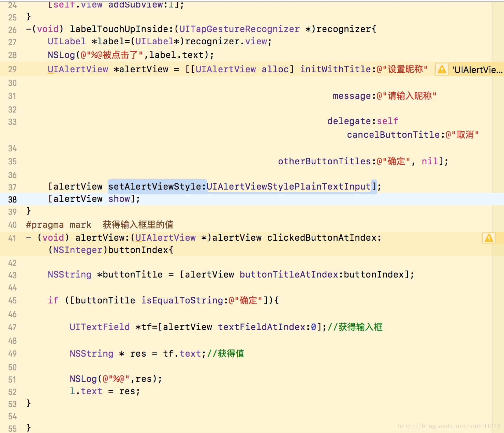
Task: Click 'UILabel *label' declaration on line 27
Action: click(x=89, y=41)
